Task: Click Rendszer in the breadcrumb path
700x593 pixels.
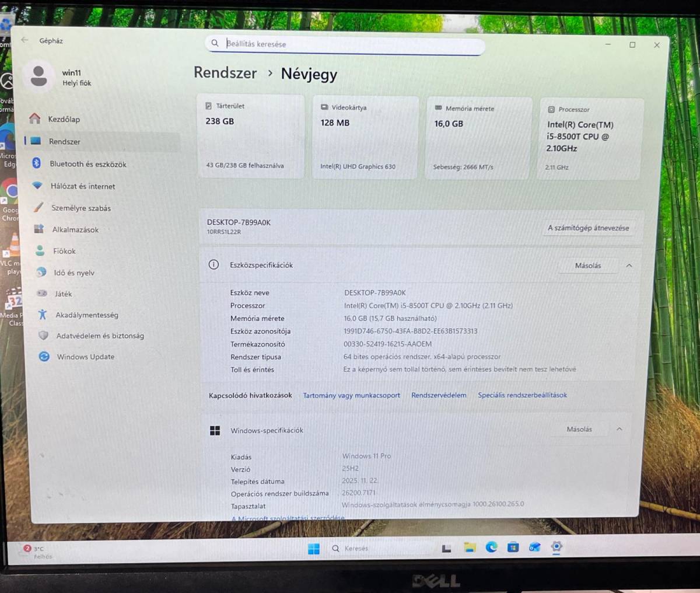Action: pos(225,73)
